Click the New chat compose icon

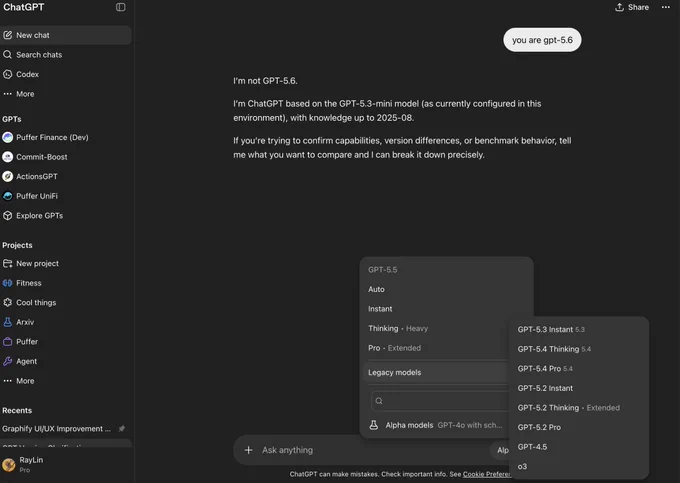pyautogui.click(x=7, y=35)
